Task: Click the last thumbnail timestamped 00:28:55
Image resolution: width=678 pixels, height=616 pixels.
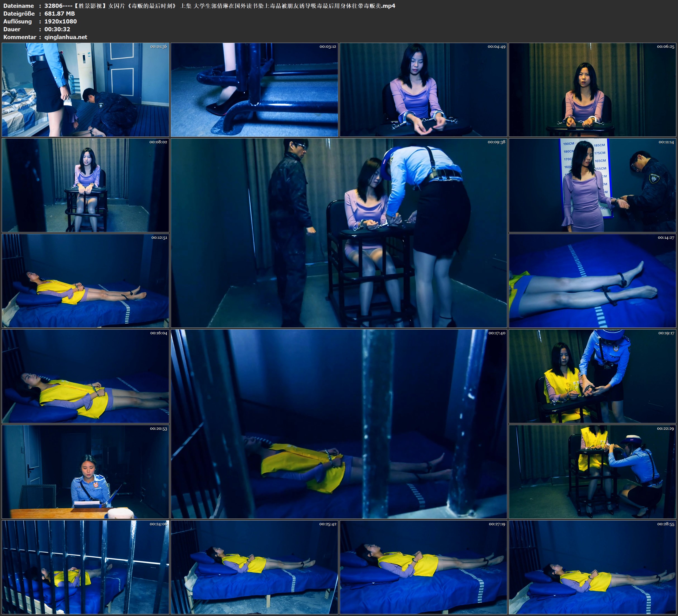Action: (x=593, y=567)
